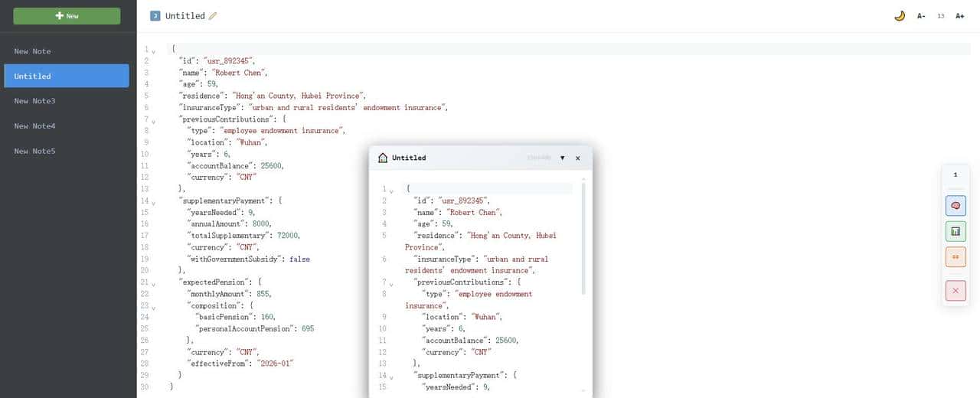The height and width of the screenshot is (398, 980).
Task: Toggle dark mode with the moon icon
Action: click(x=900, y=16)
